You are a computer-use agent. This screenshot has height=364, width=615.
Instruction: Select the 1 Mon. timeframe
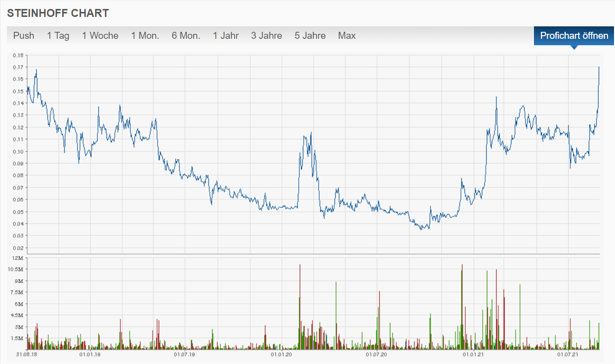point(145,35)
